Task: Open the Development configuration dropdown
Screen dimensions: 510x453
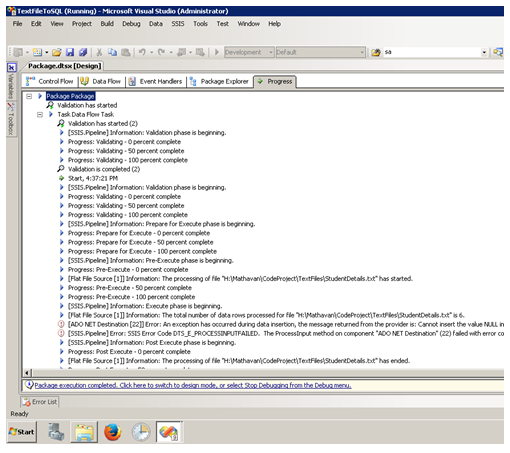Action: pyautogui.click(x=270, y=52)
